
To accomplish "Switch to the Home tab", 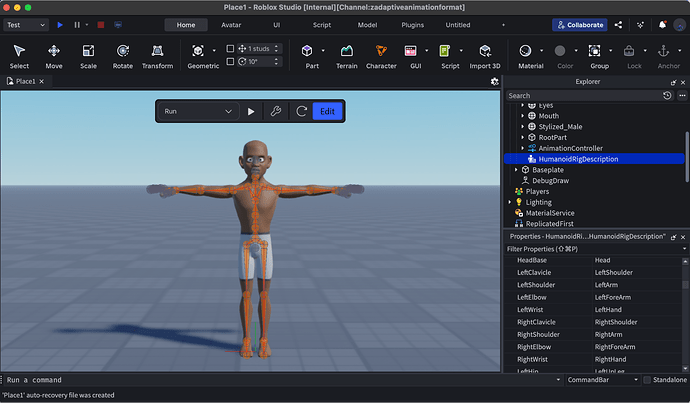I will tap(186, 25).
